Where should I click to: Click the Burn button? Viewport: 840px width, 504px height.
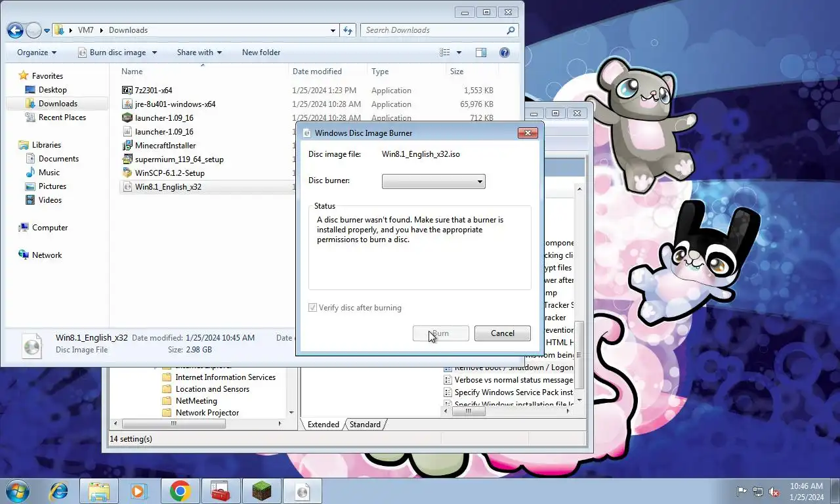(440, 333)
